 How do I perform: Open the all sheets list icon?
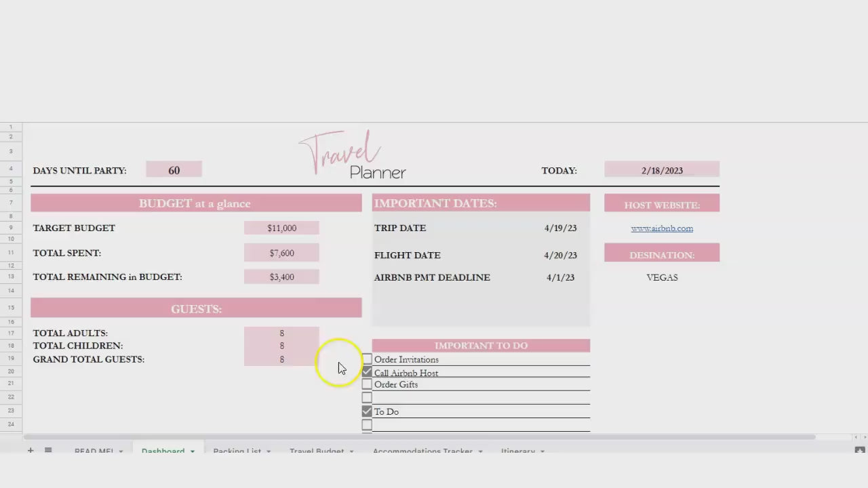coord(48,450)
